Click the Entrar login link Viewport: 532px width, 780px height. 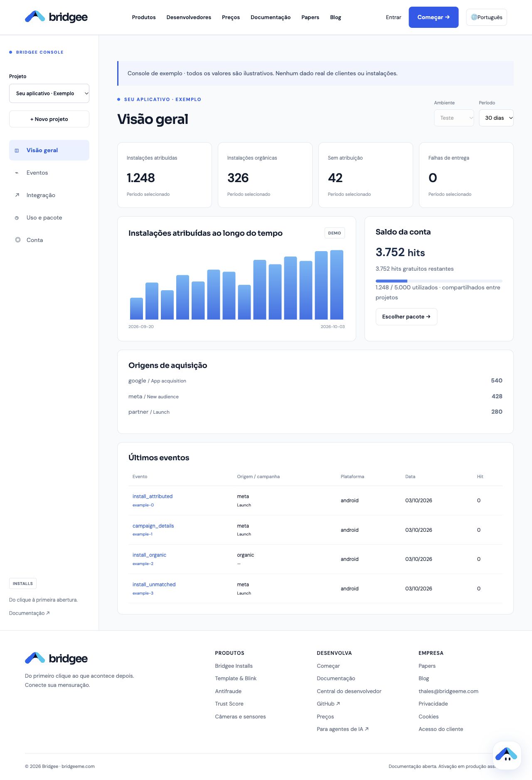tap(393, 17)
